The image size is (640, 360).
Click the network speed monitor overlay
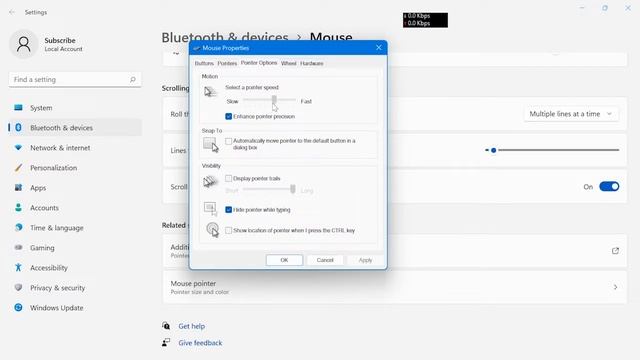425,20
